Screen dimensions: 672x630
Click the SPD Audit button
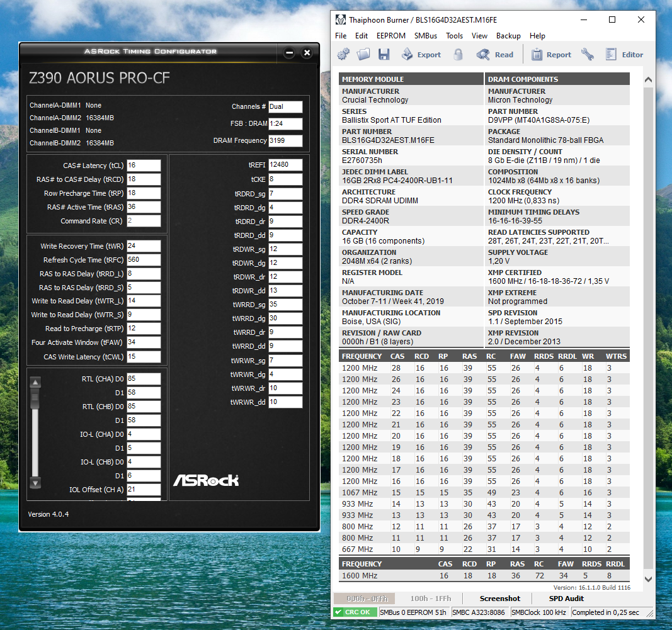566,599
